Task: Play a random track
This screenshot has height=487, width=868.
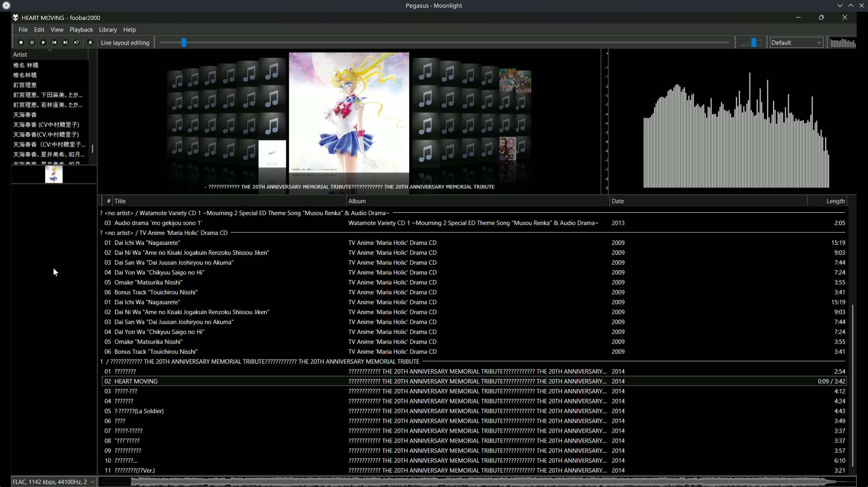Action: tap(76, 42)
